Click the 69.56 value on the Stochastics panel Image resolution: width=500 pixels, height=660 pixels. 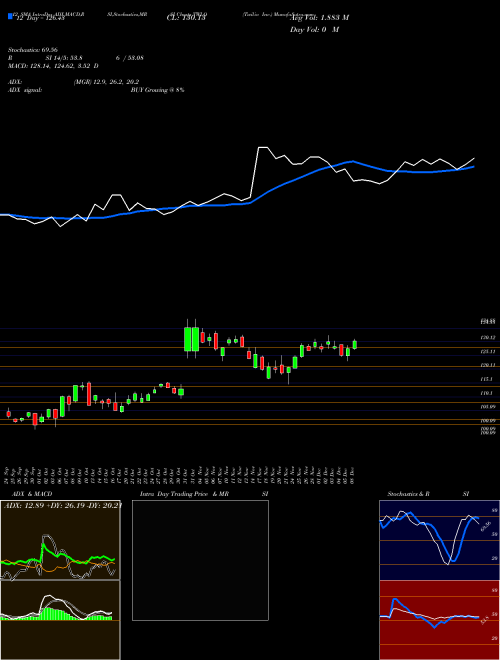pyautogui.click(x=486, y=526)
